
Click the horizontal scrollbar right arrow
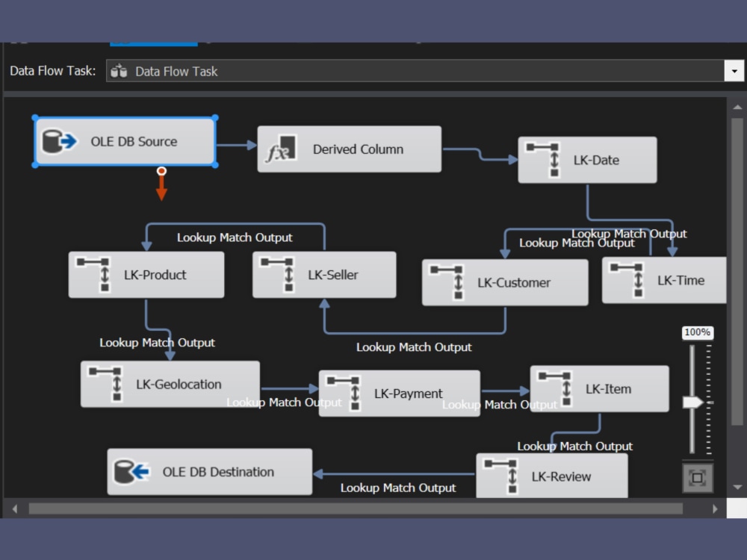pos(715,508)
